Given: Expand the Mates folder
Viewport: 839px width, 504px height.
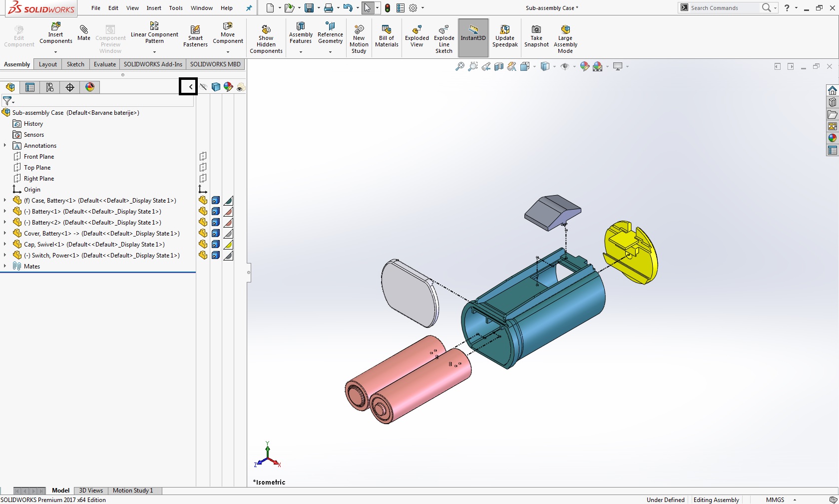Looking at the screenshot, I should tap(5, 266).
